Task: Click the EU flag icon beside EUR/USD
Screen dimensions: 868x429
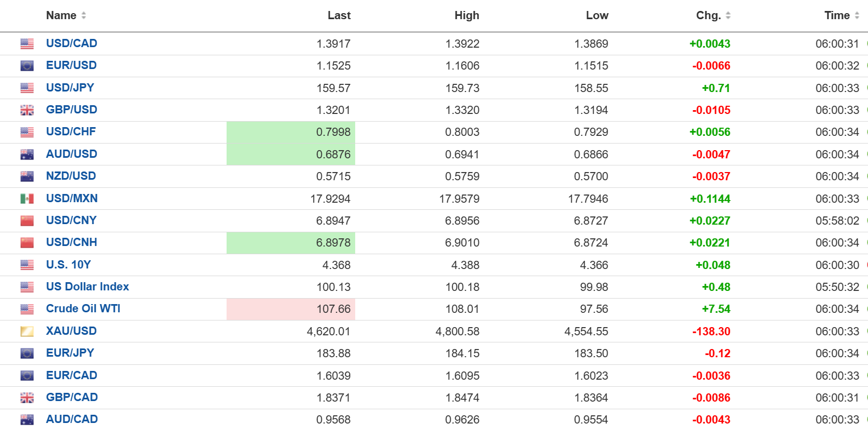Action: [27, 66]
